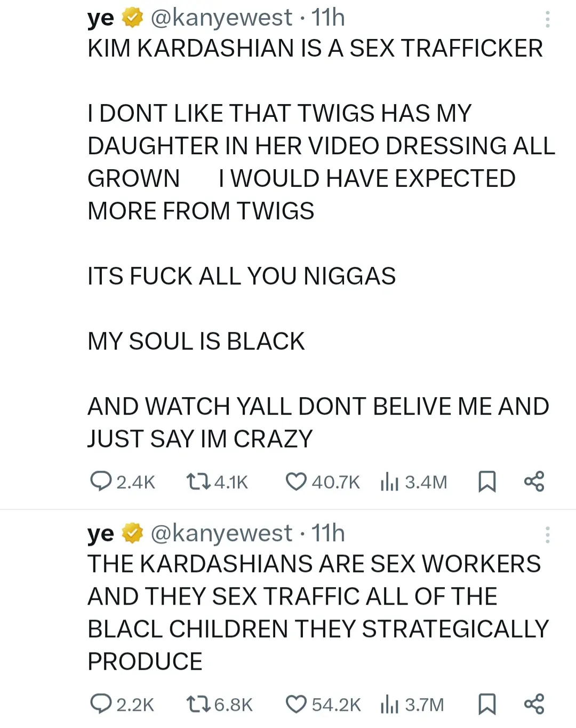
Task: Retweet the first tweet with 4.1K reposts
Action: [x=197, y=481]
